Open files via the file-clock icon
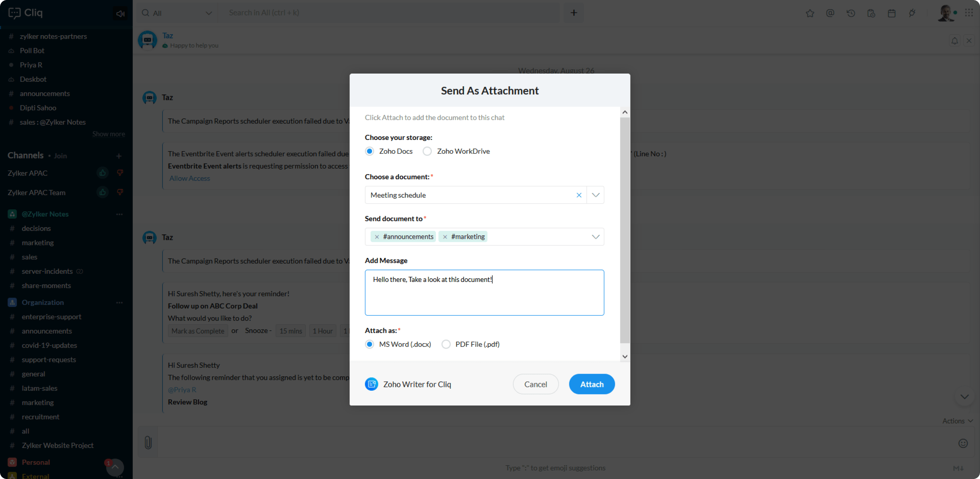This screenshot has width=980, height=479. [x=871, y=13]
